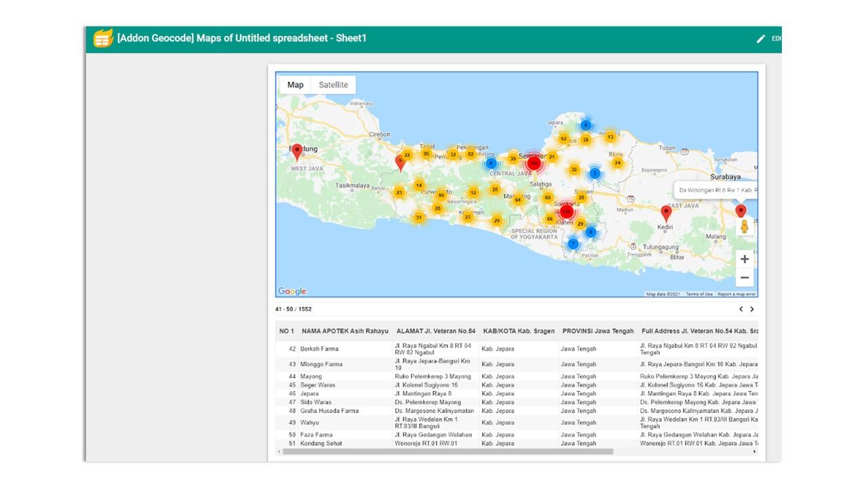Open the Street View pegman icon
868x488 pixels.
(745, 226)
